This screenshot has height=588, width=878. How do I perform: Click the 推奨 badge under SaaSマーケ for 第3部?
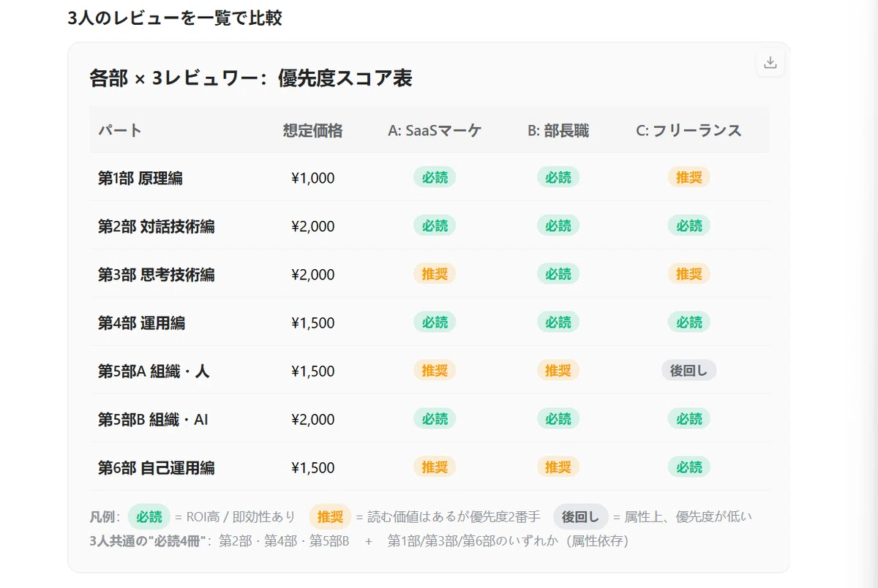(x=435, y=274)
